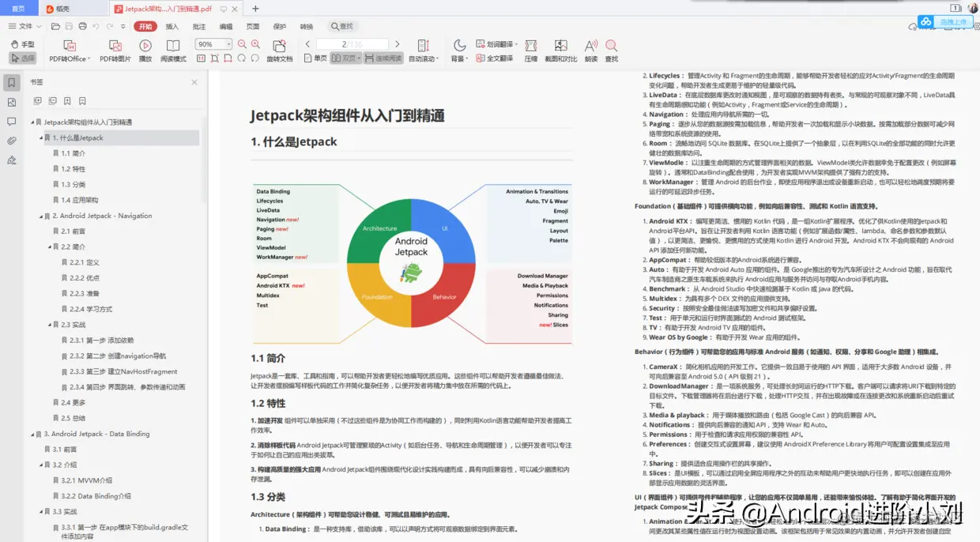Switch to the 首页 home tab

(18, 9)
